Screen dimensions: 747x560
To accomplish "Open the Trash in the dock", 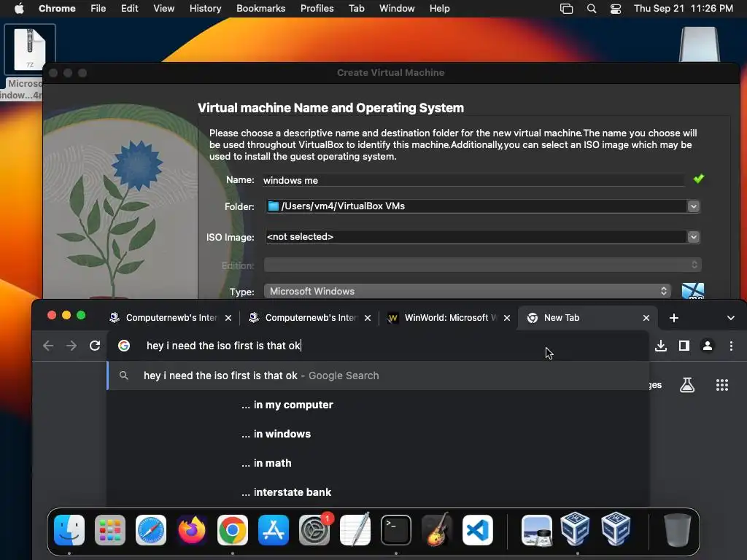I will pos(677,530).
